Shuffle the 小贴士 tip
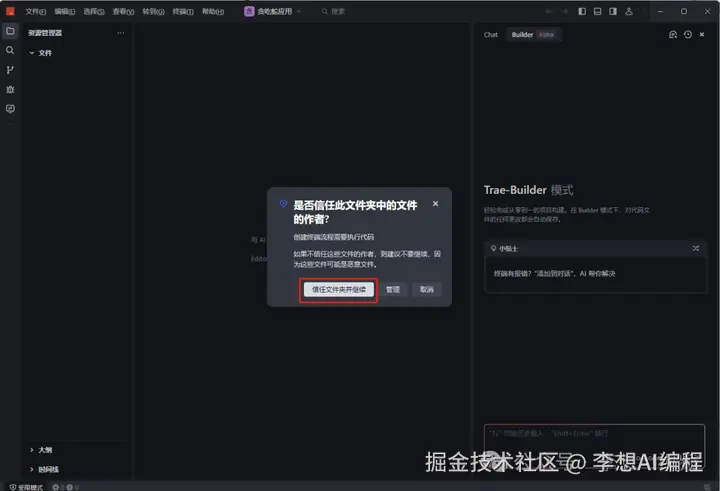 point(696,248)
